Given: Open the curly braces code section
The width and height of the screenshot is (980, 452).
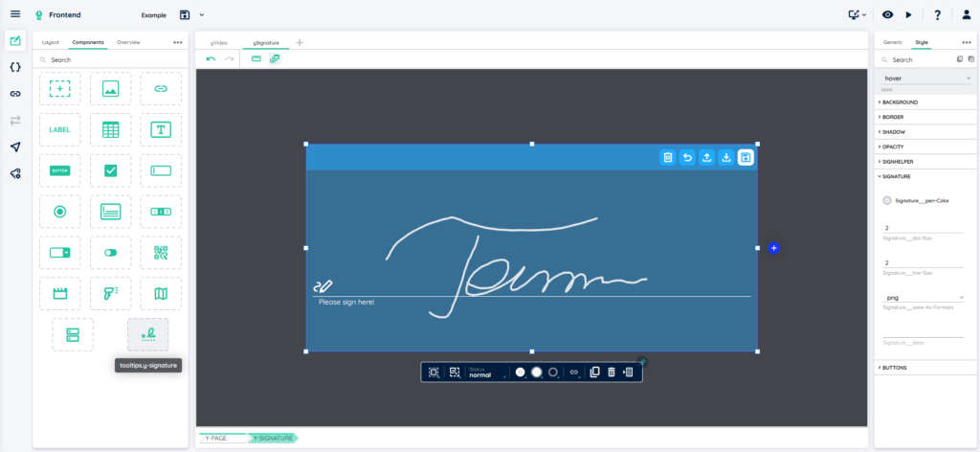Looking at the screenshot, I should (x=15, y=67).
